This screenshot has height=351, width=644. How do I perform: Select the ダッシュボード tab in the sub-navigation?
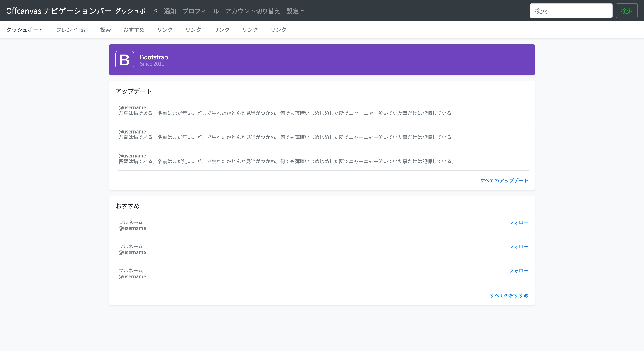[x=25, y=30]
